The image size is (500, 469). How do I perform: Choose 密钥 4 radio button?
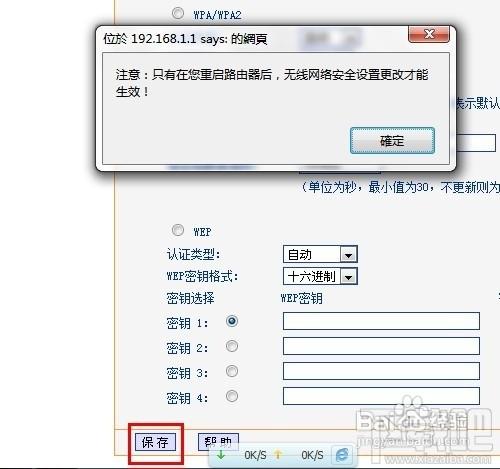tap(232, 396)
